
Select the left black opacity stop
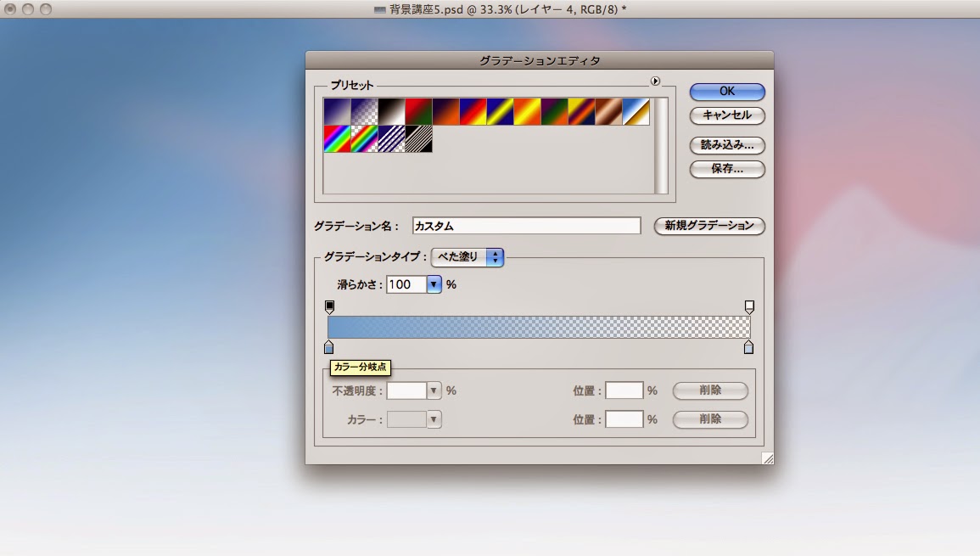pyautogui.click(x=329, y=307)
